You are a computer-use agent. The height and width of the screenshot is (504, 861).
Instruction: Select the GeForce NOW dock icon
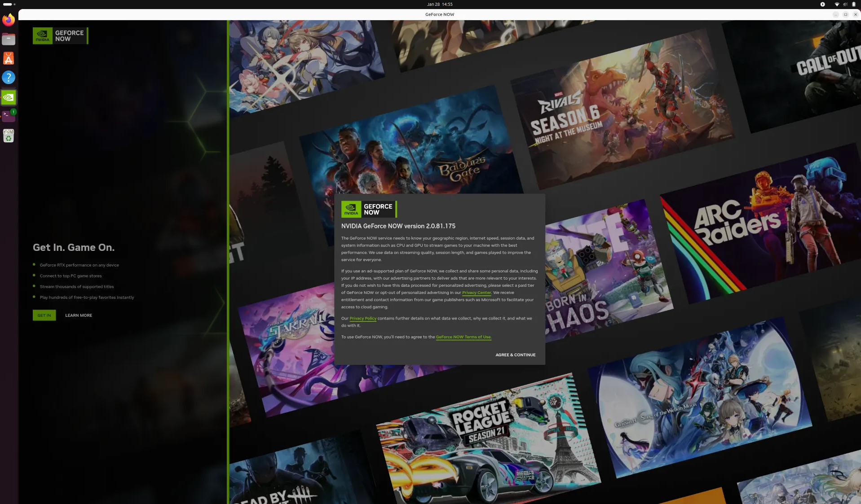pos(9,97)
